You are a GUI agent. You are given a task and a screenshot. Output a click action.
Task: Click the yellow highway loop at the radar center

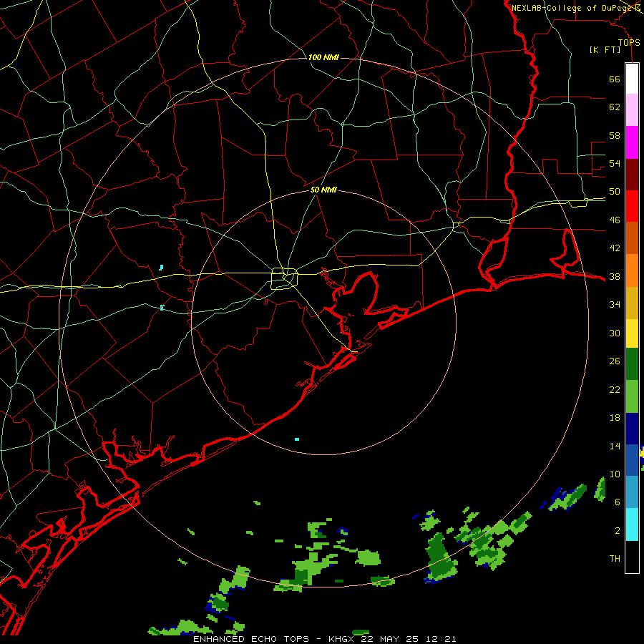pos(285,278)
